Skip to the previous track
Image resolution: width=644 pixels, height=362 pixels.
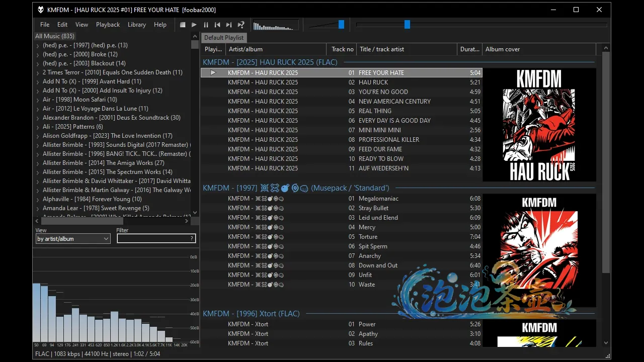tap(217, 25)
